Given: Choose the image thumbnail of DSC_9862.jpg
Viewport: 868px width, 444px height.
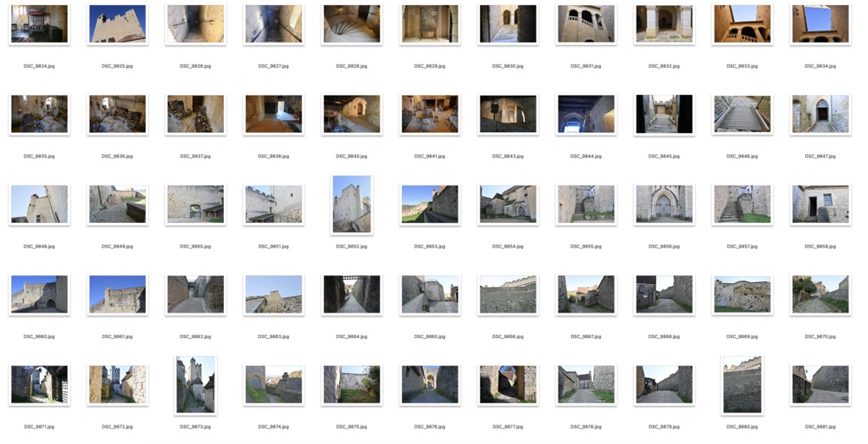Looking at the screenshot, I should click(x=196, y=295).
